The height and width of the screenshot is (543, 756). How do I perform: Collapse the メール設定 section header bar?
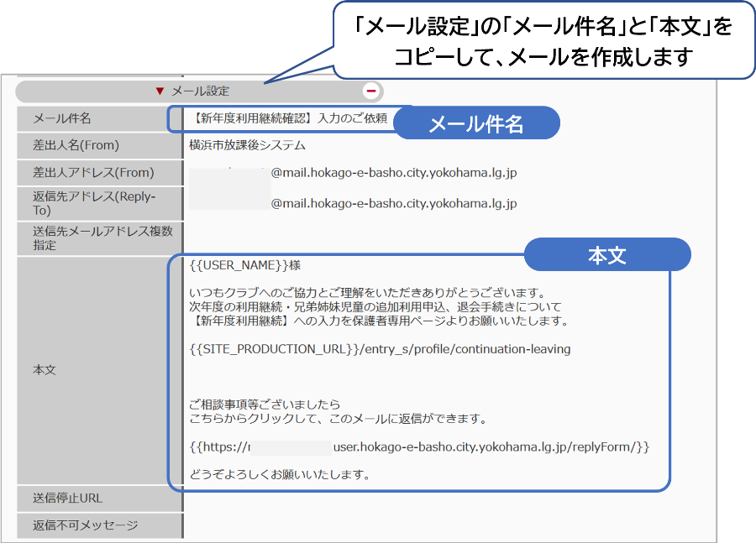(x=200, y=91)
